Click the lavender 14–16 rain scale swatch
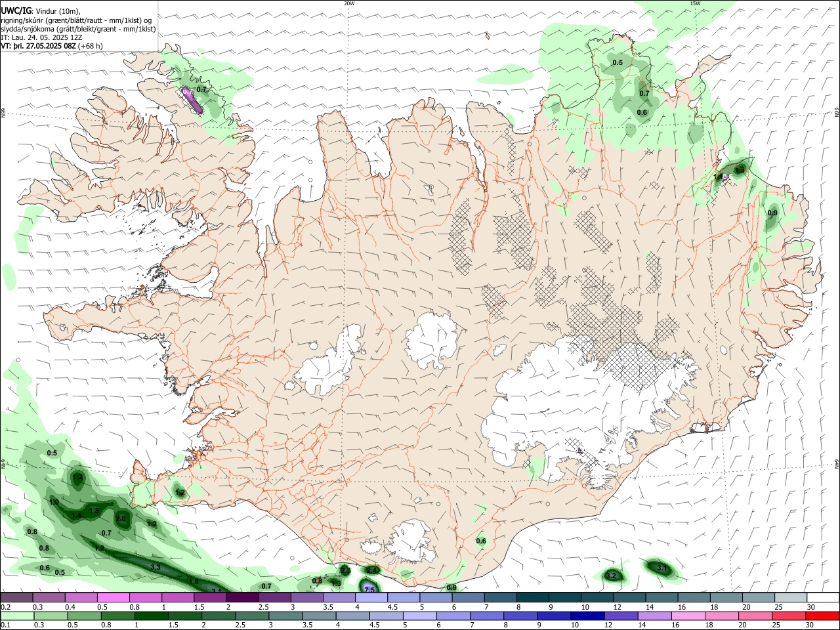840x630 pixels. tap(654, 616)
